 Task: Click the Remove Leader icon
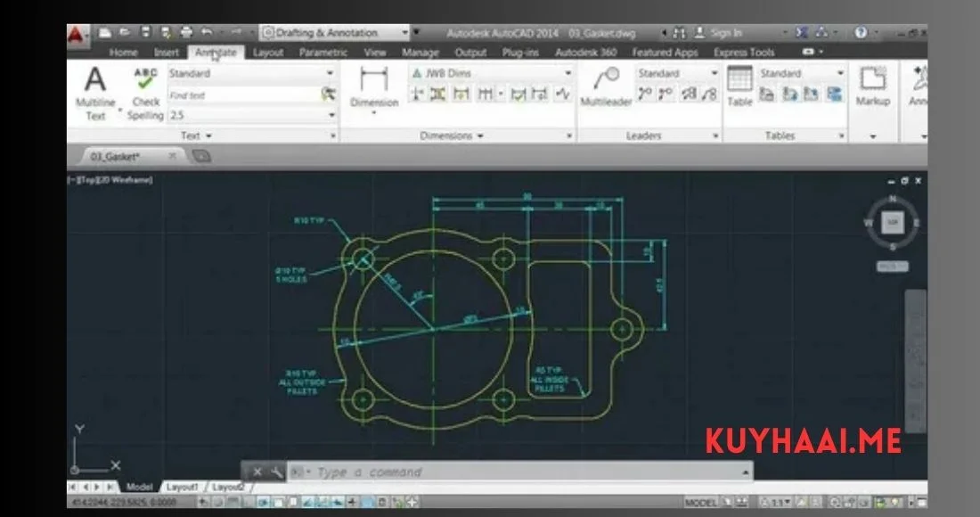pos(666,94)
